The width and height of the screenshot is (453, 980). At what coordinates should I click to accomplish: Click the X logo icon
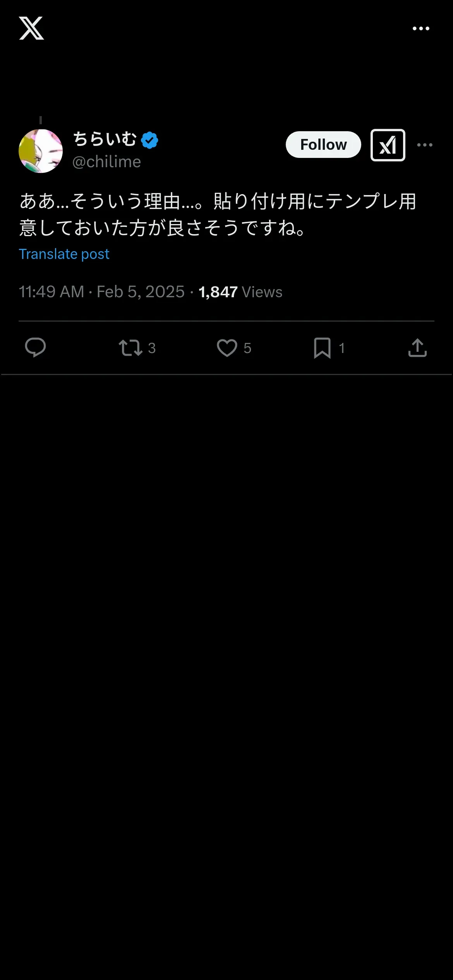pos(31,28)
